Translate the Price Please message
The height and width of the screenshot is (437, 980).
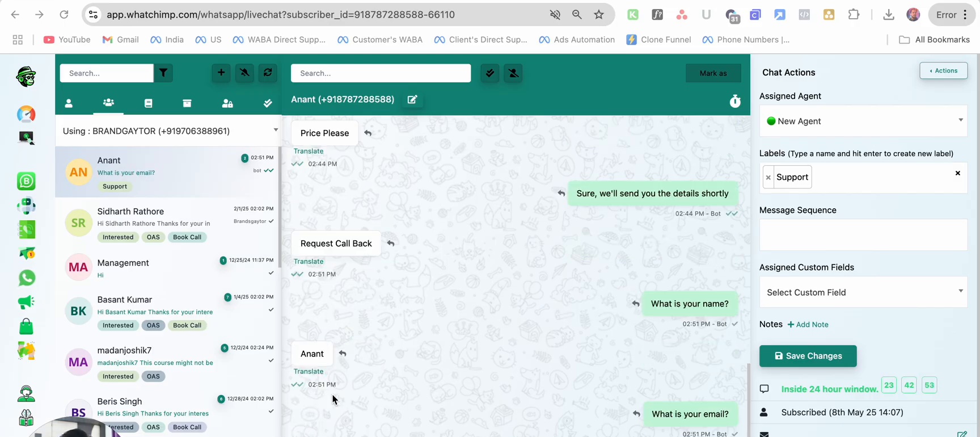[x=309, y=151]
